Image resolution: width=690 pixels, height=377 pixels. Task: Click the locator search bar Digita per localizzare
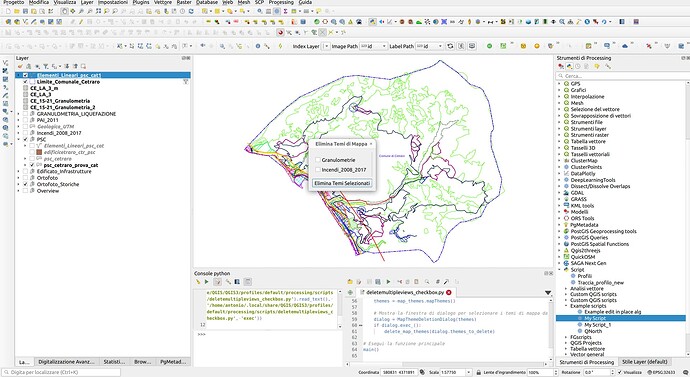(x=62, y=372)
